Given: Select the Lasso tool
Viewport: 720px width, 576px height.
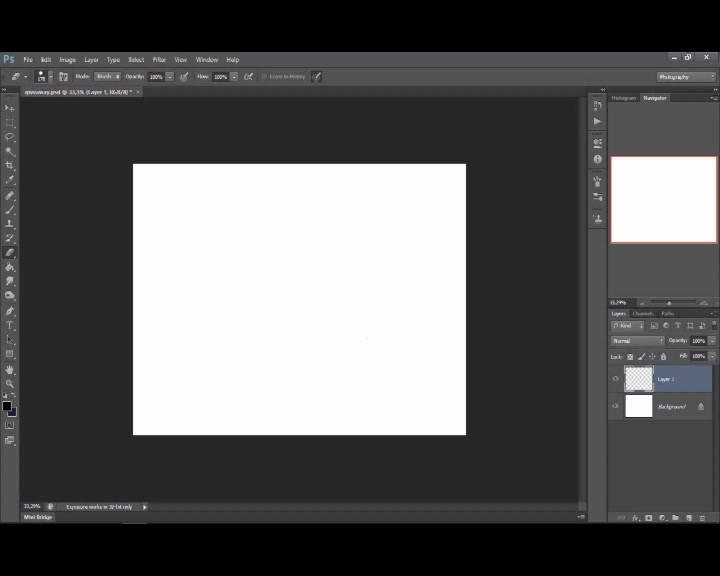Looking at the screenshot, I should point(9,137).
